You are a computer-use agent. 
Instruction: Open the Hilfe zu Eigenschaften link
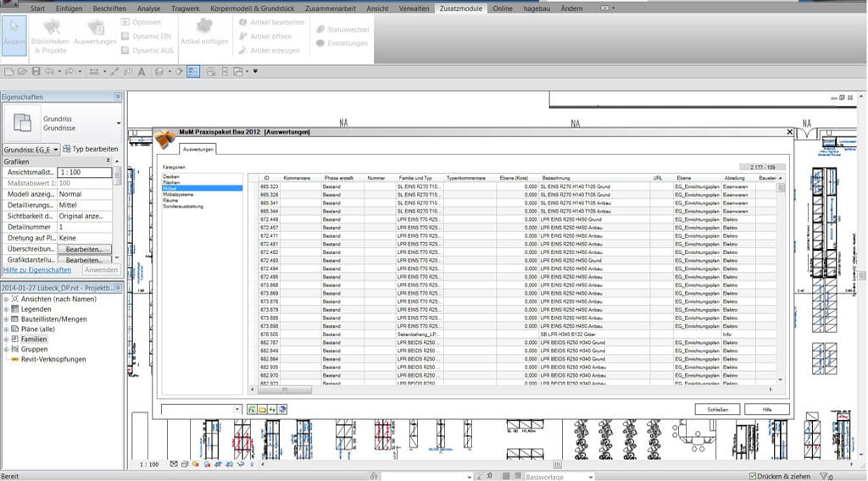(37, 270)
